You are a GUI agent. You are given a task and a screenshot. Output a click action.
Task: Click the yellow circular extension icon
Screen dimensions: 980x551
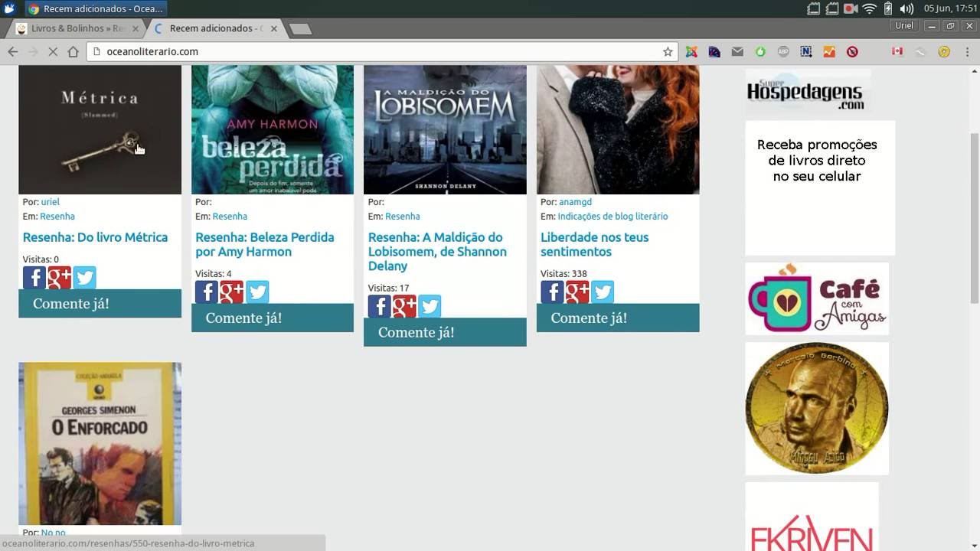944,51
